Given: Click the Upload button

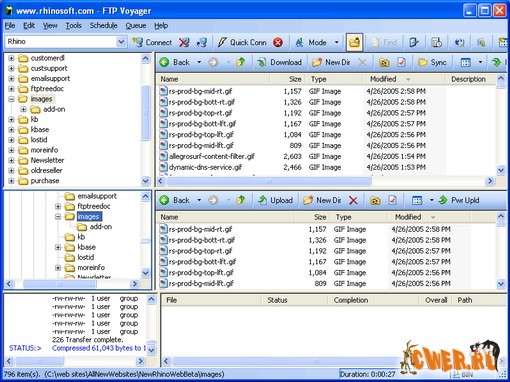Looking at the screenshot, I should click(x=275, y=200).
